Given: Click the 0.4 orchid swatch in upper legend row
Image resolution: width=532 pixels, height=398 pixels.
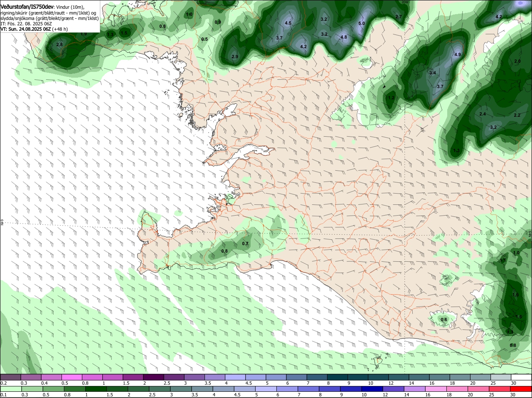Looking at the screenshot, I should pos(52,377).
